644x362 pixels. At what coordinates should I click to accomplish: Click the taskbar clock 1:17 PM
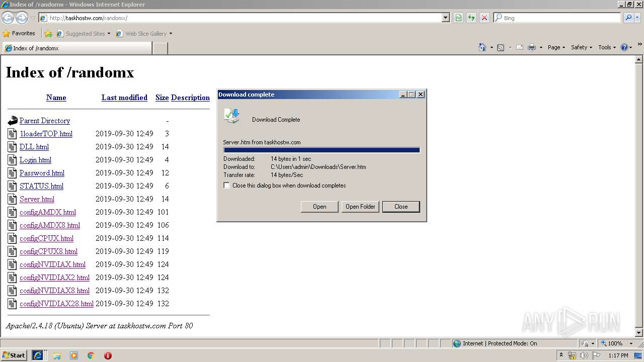[618, 355]
